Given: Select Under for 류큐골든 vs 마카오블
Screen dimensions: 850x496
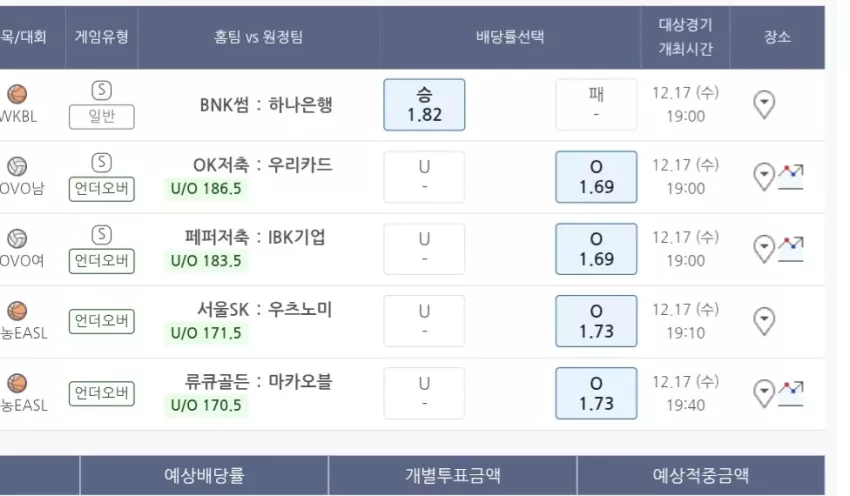Looking at the screenshot, I should coord(424,394).
